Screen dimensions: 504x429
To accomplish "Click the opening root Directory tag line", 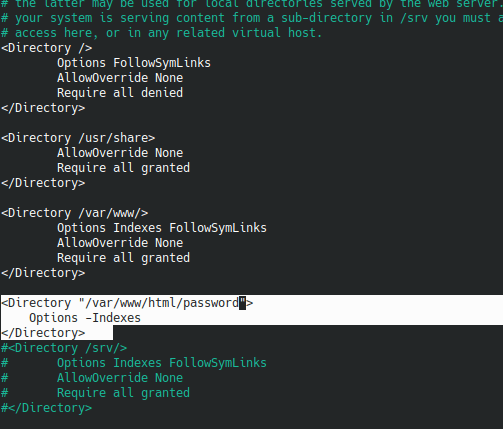I will (46, 48).
